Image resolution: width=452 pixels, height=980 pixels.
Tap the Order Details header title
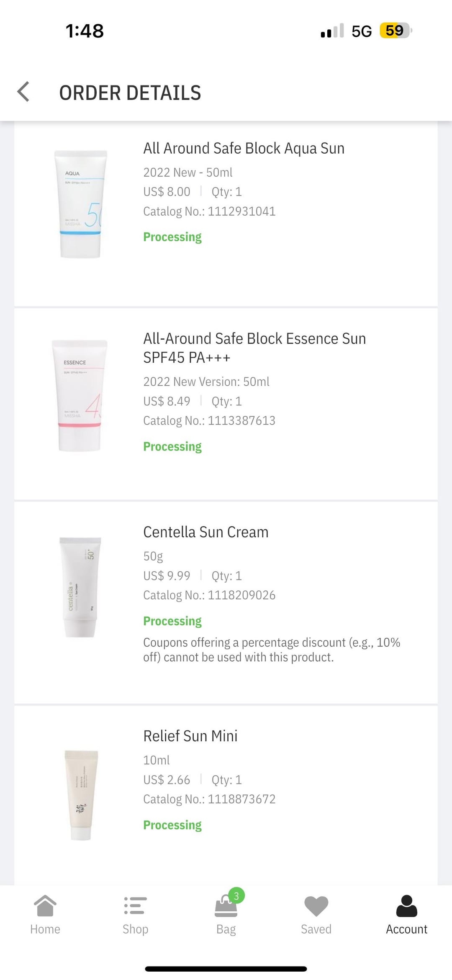click(130, 93)
